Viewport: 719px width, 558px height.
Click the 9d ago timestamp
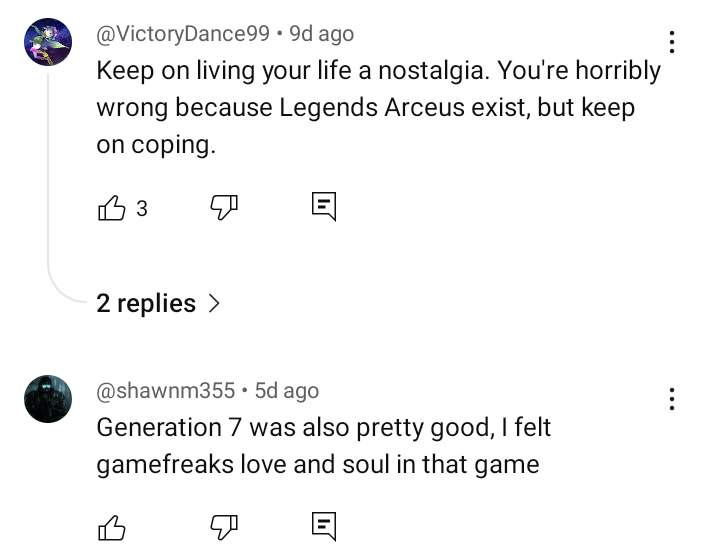pos(321,34)
